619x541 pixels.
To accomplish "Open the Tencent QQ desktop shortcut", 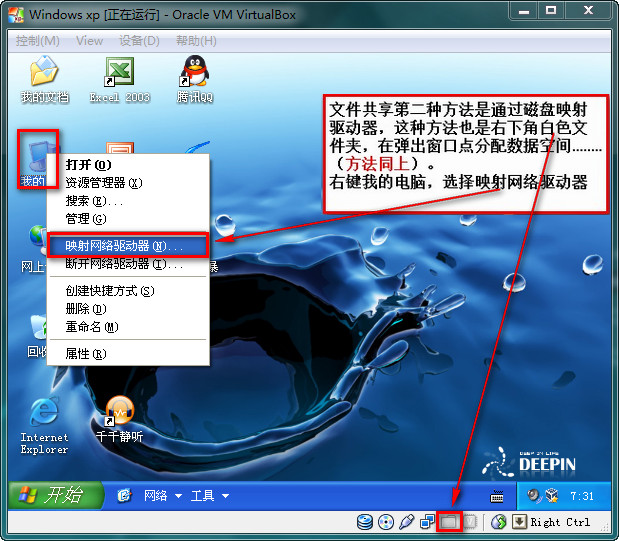I will 194,74.
